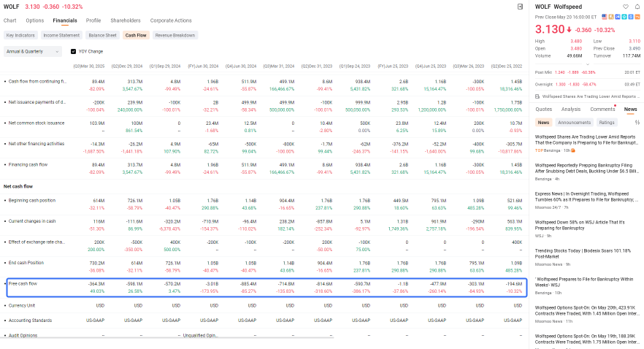Click the 'Currency Unit' row label
The width and height of the screenshot is (644, 349).
click(22, 305)
